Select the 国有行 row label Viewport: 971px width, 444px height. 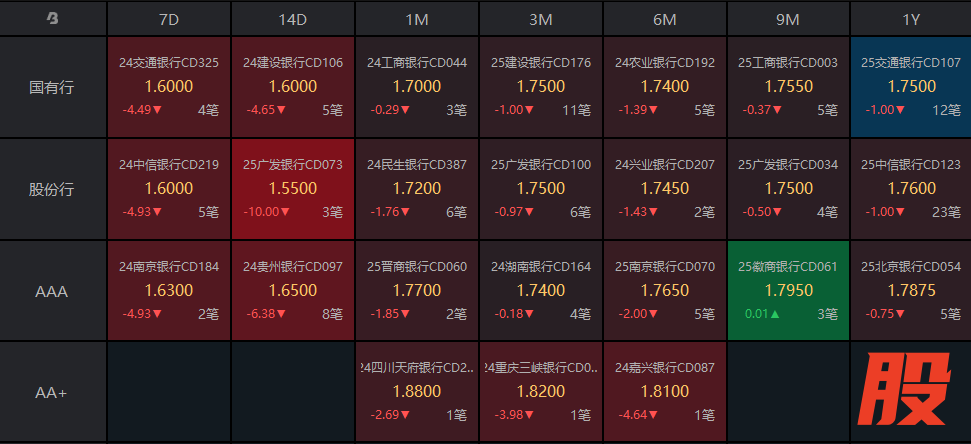click(x=52, y=87)
